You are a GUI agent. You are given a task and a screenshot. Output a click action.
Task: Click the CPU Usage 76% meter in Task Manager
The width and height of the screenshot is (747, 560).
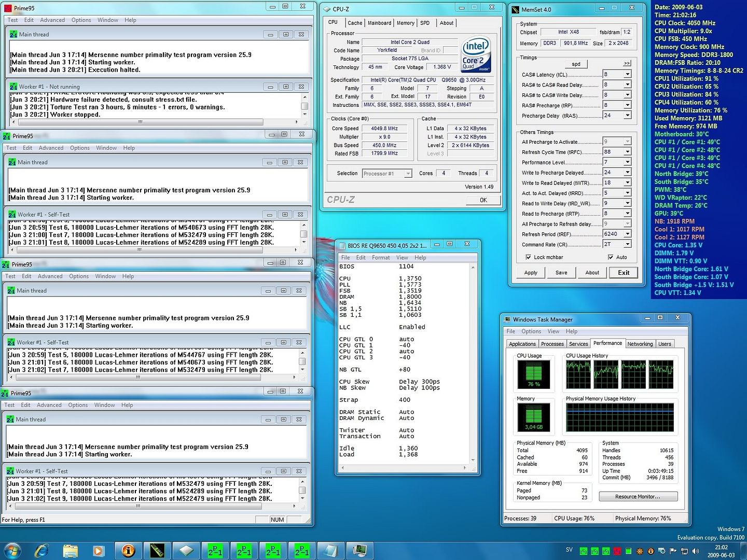point(534,374)
